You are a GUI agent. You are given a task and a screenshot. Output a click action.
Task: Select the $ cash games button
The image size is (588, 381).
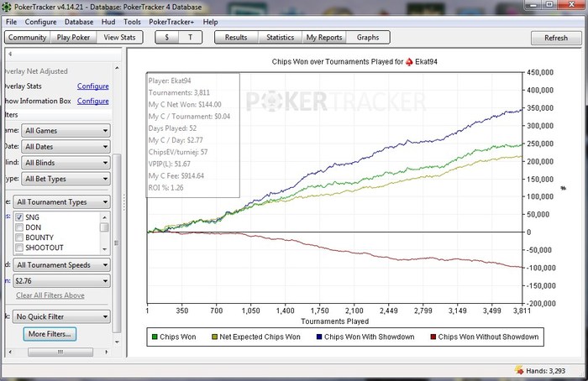pyautogui.click(x=167, y=38)
